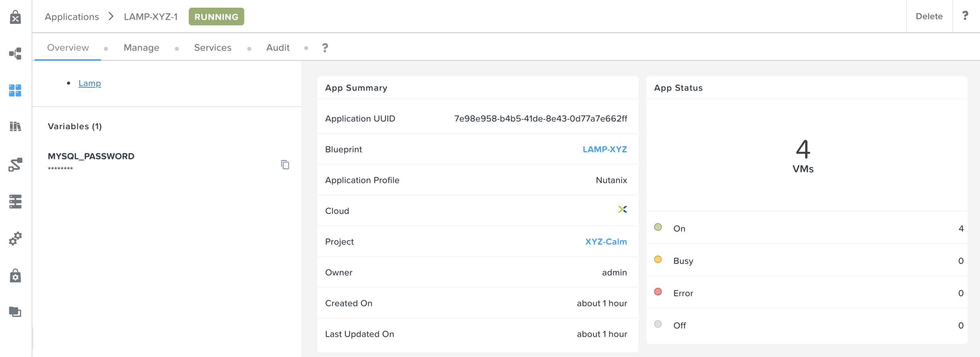This screenshot has height=357, width=980.
Task: Click the yellow Busy status dot
Action: point(658,259)
